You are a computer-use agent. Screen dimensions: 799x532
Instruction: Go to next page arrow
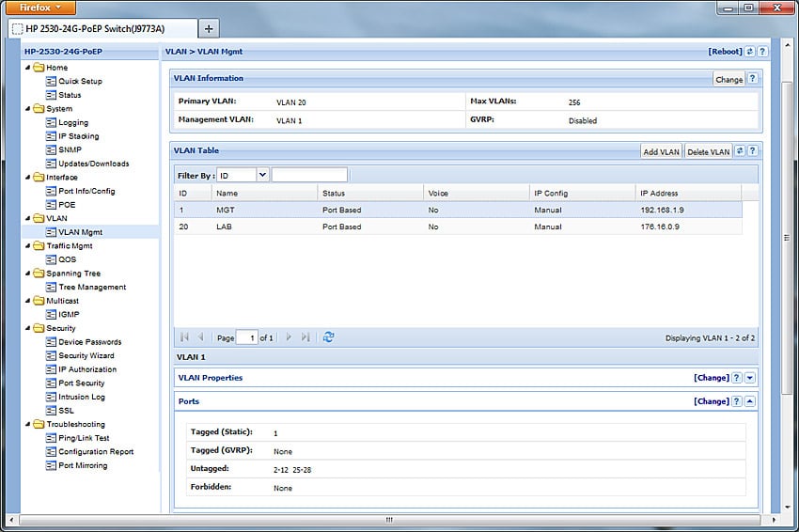click(x=289, y=336)
